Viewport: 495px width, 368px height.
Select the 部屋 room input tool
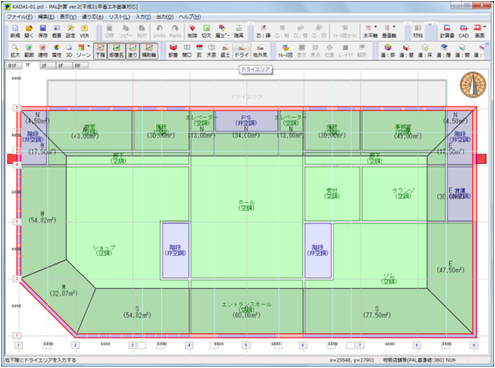click(173, 51)
